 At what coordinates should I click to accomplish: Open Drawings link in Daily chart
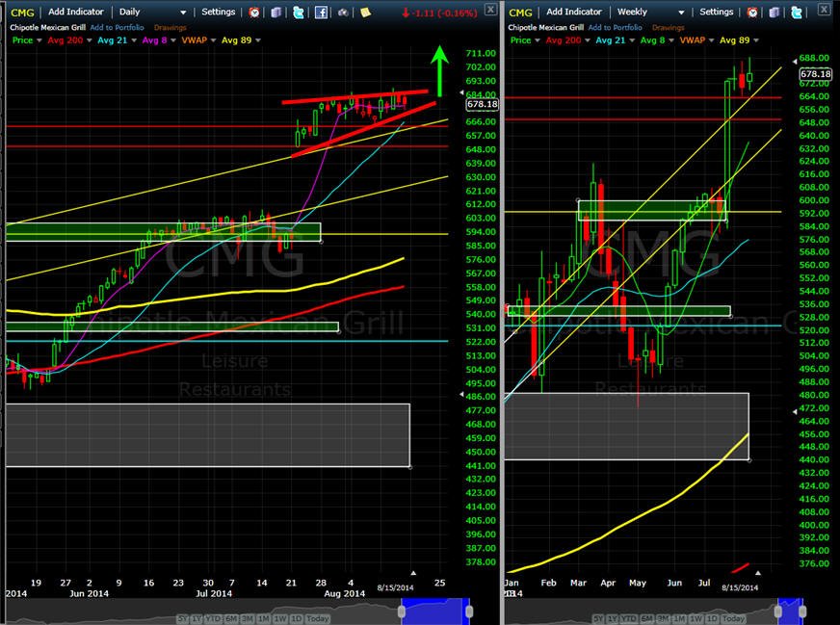tap(171, 27)
